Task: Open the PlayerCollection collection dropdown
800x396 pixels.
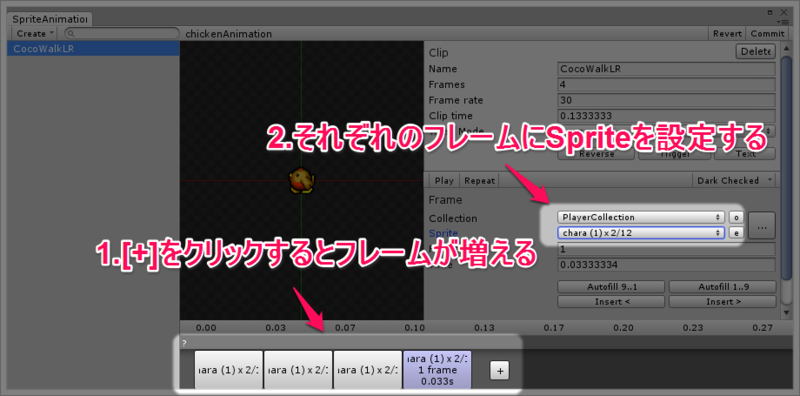Action: [x=641, y=217]
